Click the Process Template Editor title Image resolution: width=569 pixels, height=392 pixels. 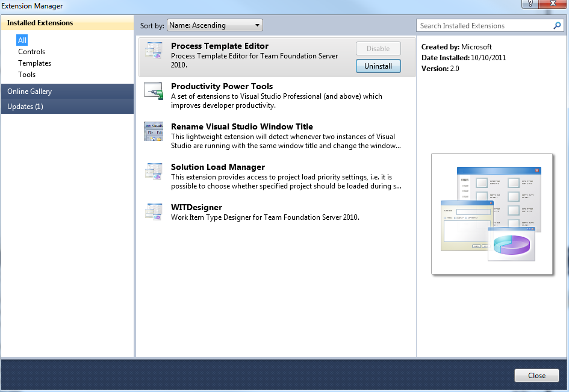[220, 46]
